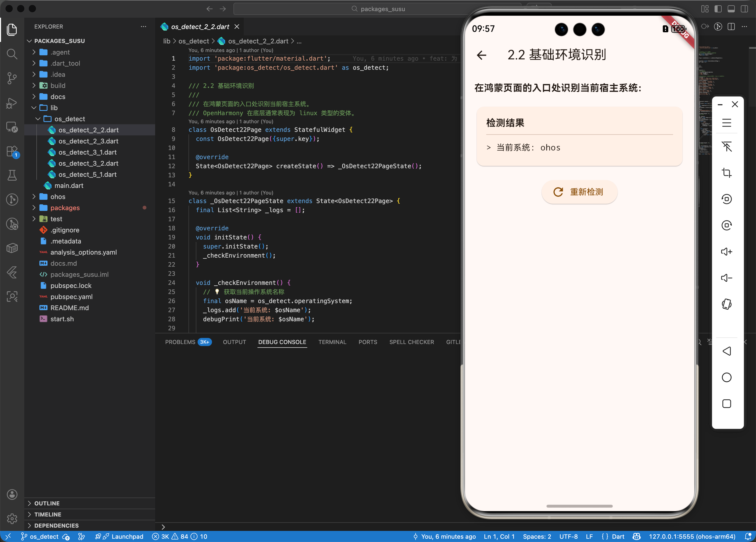The width and height of the screenshot is (756, 542).
Task: Expand the OUTLINE section
Action: pyautogui.click(x=47, y=503)
